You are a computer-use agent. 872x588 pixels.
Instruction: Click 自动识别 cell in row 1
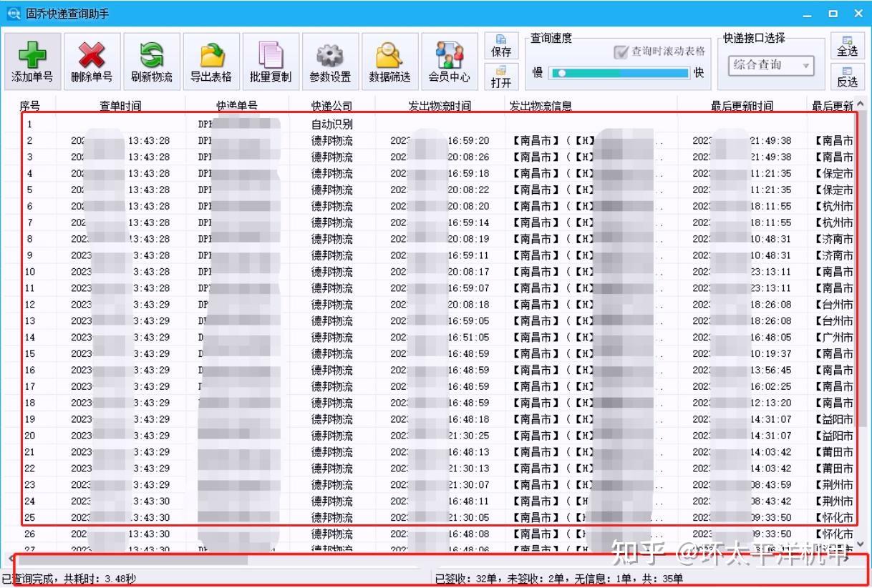[331, 124]
